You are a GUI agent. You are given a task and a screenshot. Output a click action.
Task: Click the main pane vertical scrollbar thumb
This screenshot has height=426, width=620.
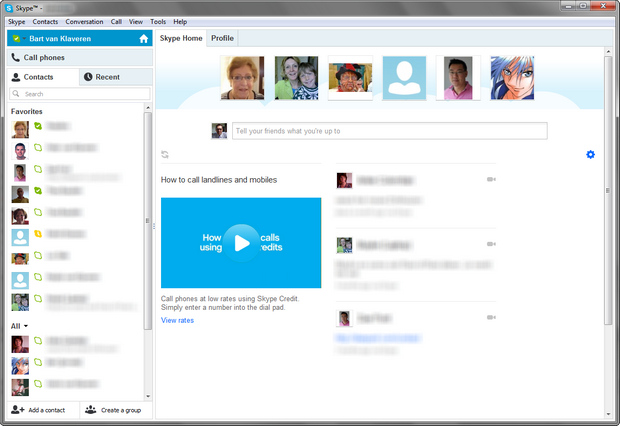(x=608, y=190)
